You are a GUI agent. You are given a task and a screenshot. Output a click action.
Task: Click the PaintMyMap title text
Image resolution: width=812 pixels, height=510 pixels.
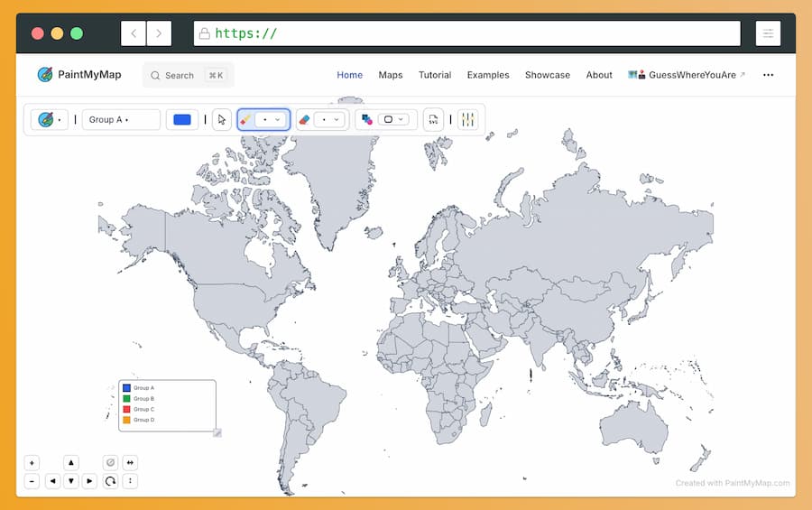tap(89, 75)
